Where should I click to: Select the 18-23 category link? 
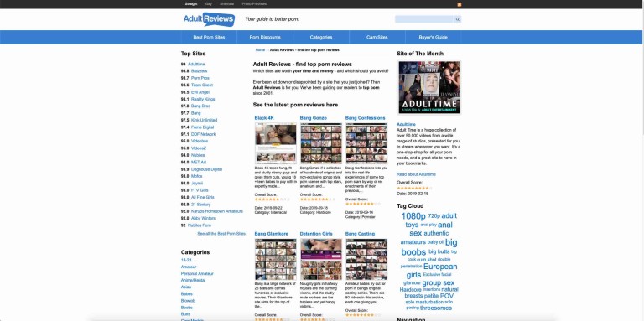[x=186, y=260]
